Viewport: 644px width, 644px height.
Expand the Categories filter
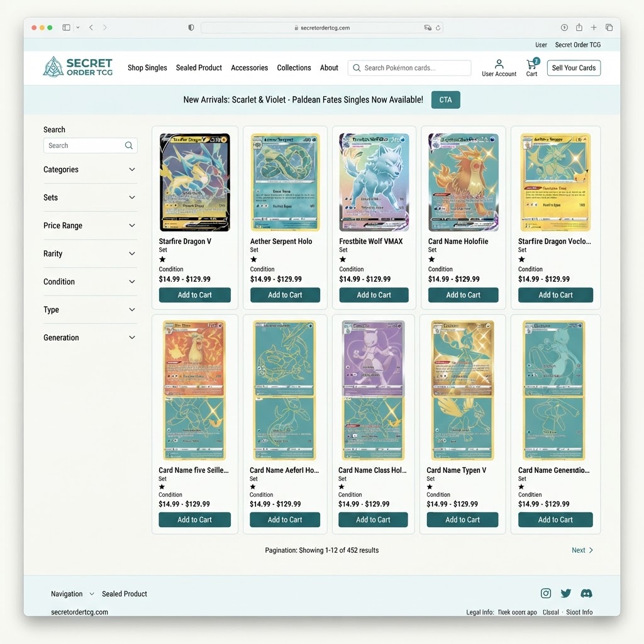90,169
